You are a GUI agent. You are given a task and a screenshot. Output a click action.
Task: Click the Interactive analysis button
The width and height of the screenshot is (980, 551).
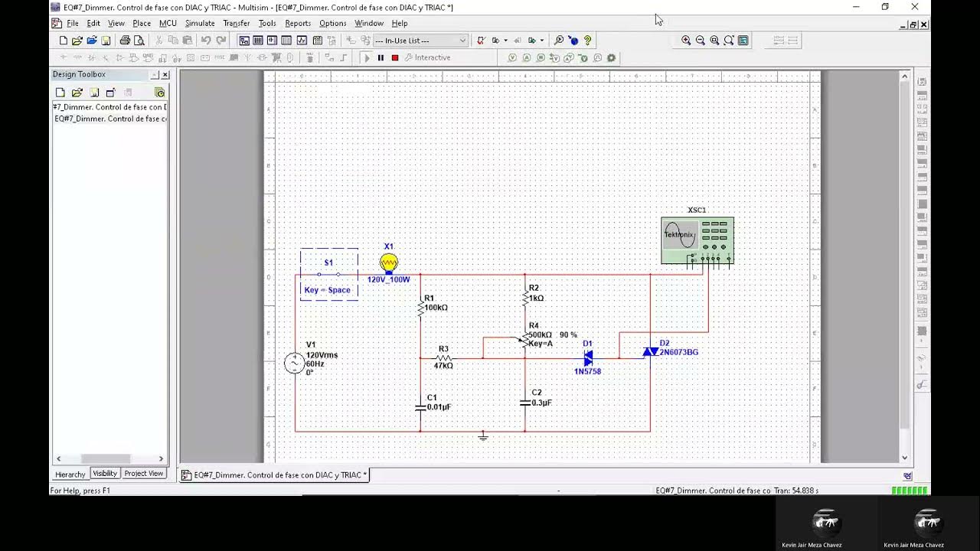click(x=427, y=58)
